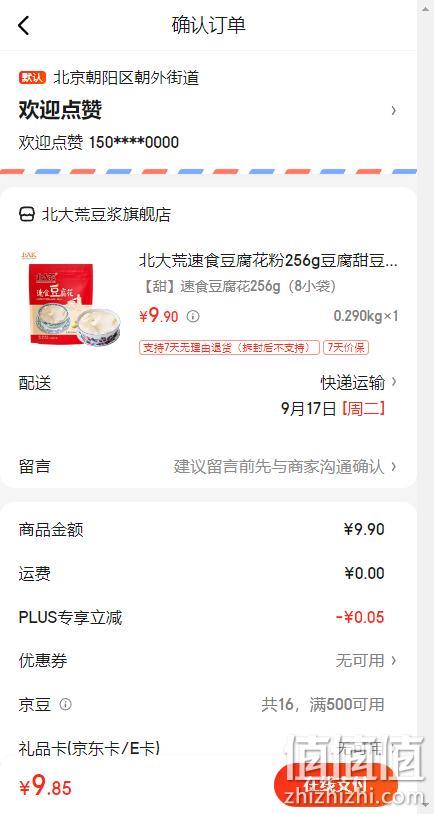
Task: Tap the info icon beside price ¥9.90
Action: [x=193, y=316]
